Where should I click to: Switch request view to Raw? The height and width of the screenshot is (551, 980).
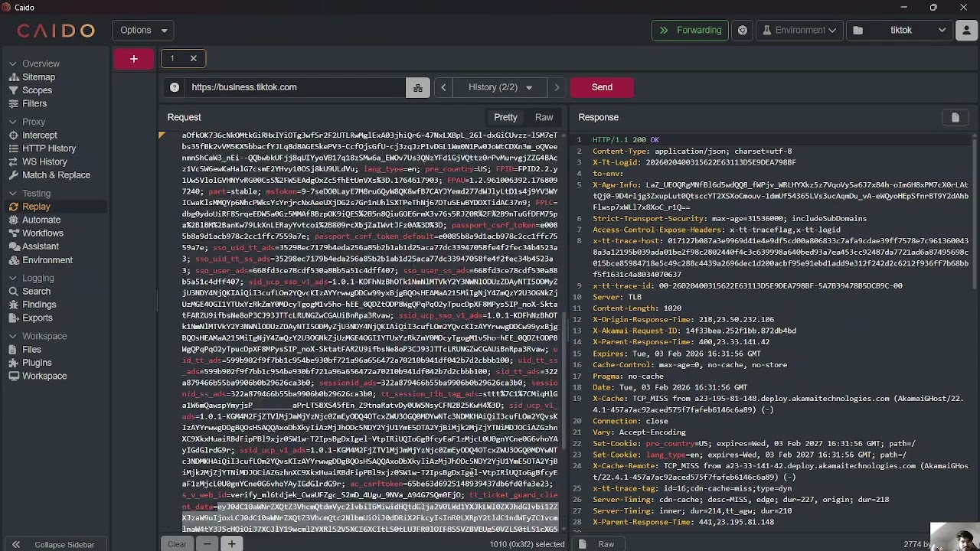coord(544,117)
